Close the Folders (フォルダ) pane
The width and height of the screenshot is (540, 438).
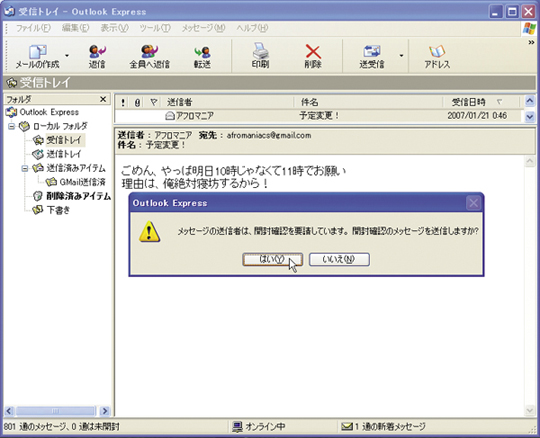tap(103, 100)
